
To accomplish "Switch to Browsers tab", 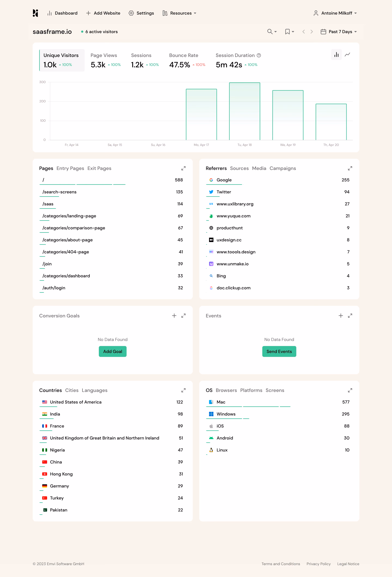I will coord(226,390).
